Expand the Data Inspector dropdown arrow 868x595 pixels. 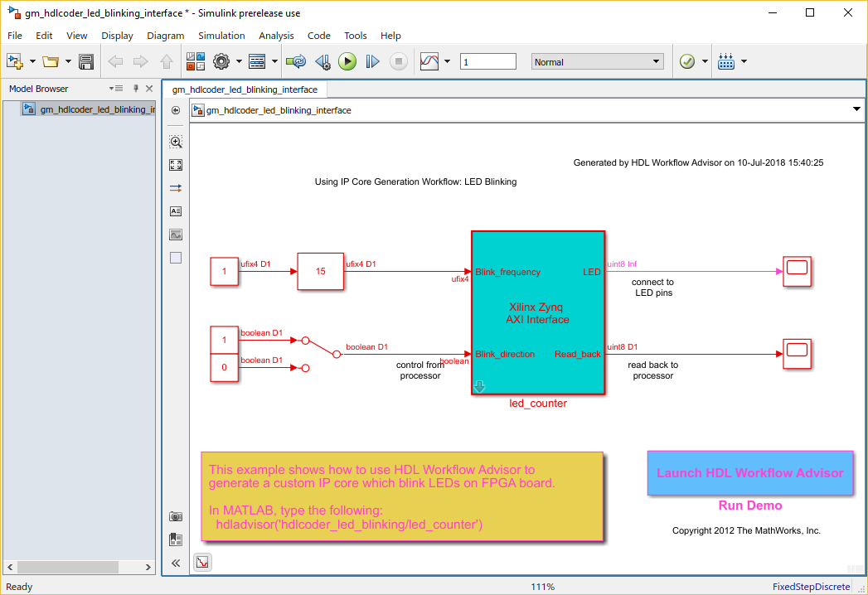tap(448, 61)
